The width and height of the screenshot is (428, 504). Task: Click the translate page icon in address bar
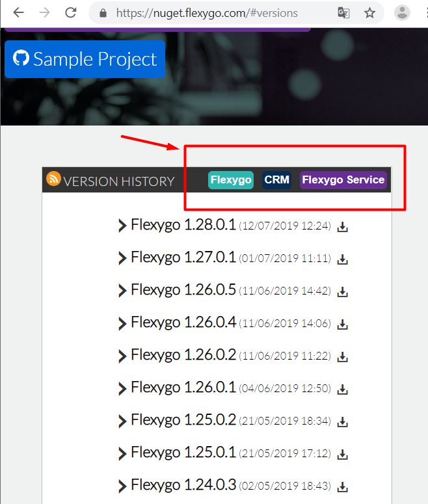[x=343, y=13]
